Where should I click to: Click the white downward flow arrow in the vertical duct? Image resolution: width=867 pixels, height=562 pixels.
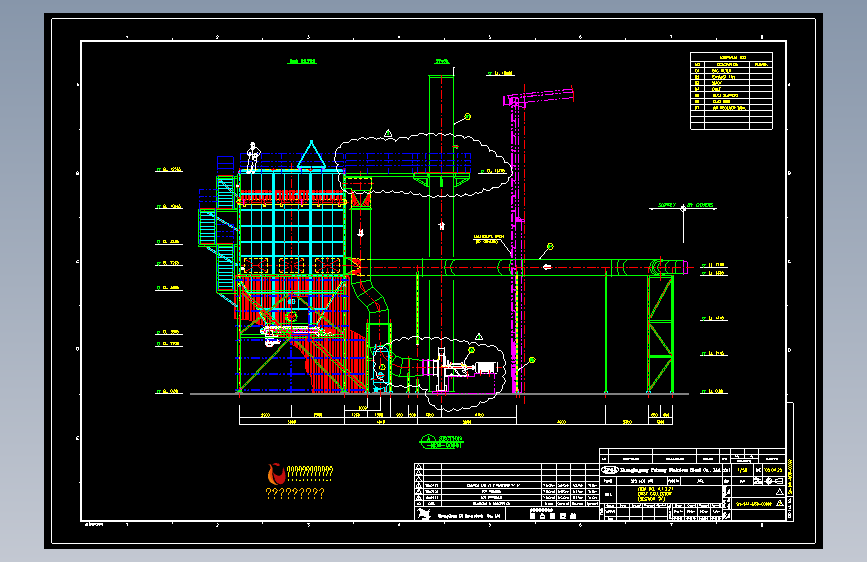click(x=361, y=233)
